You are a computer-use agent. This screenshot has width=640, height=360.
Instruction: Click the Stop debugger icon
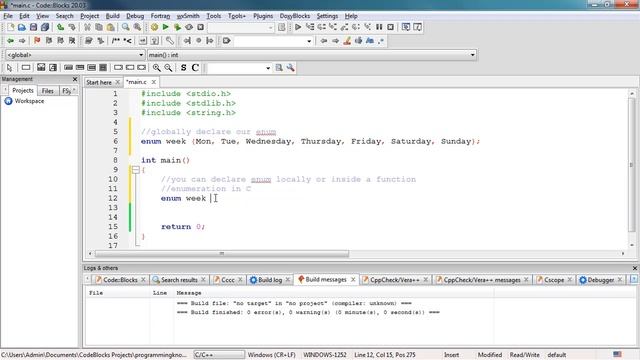tap(391, 27)
